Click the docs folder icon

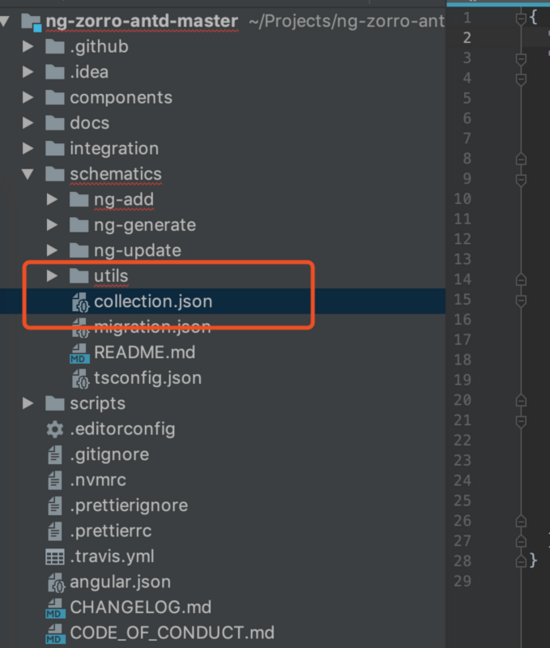(55, 123)
